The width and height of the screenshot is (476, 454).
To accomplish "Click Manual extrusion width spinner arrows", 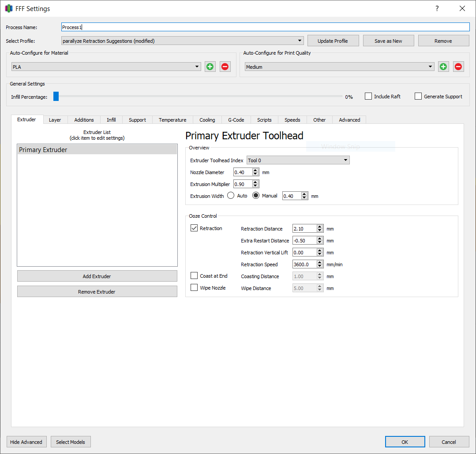I will coord(304,196).
